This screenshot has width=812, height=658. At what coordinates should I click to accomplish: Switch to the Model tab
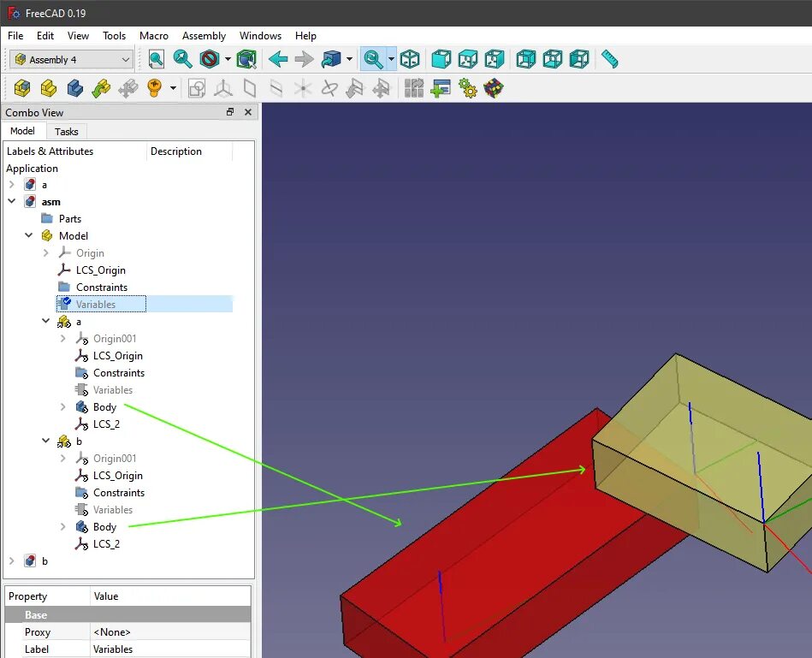[23, 131]
